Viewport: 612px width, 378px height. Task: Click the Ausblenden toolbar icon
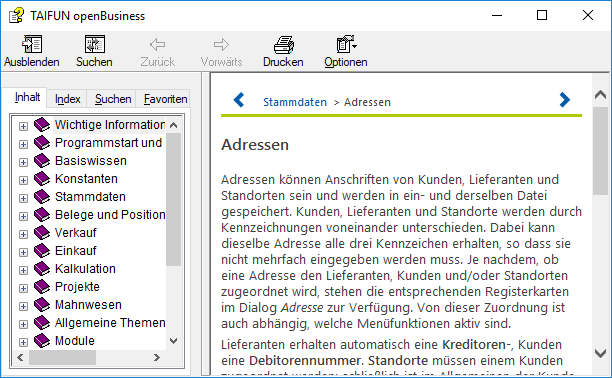tap(32, 44)
